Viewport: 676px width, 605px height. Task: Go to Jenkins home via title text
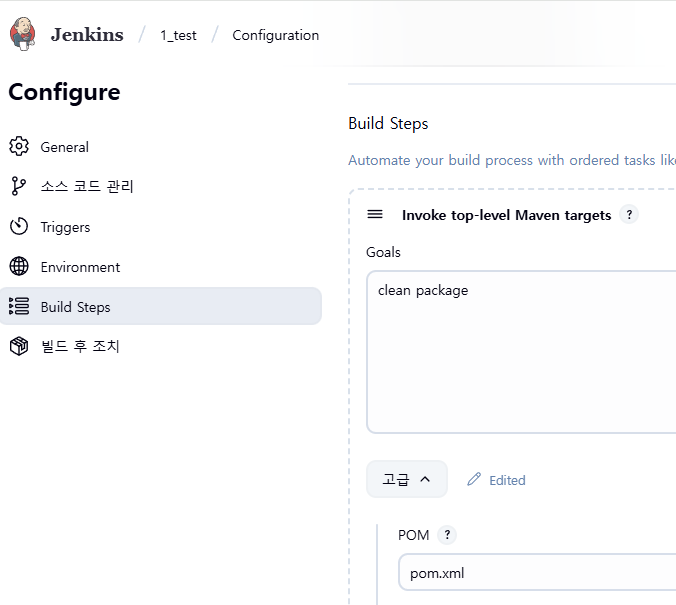tap(87, 35)
